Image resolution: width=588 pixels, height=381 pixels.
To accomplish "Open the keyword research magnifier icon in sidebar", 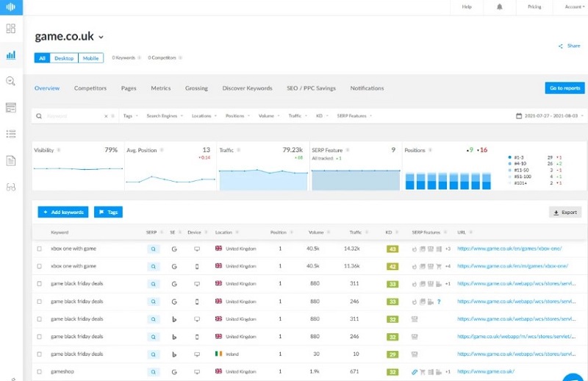I will (11, 81).
